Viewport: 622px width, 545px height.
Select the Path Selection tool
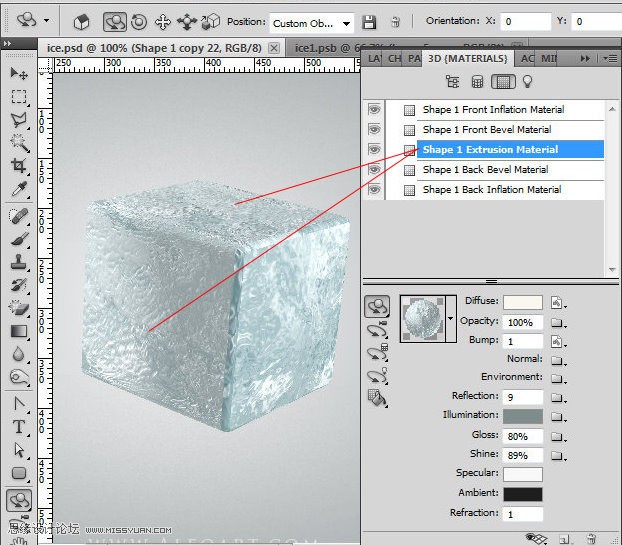[19, 450]
